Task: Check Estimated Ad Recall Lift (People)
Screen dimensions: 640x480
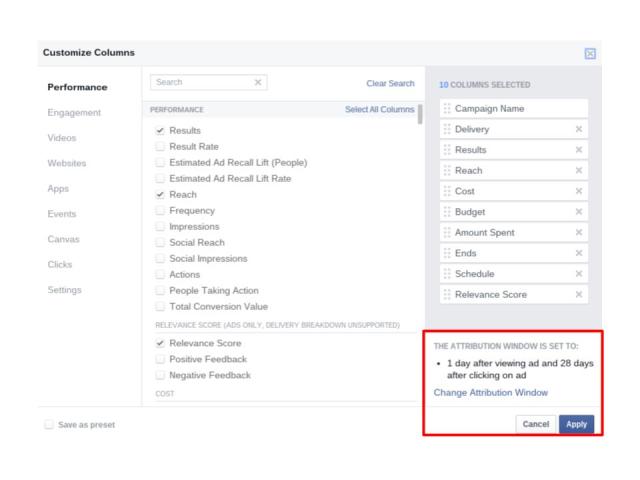Action: click(160, 162)
